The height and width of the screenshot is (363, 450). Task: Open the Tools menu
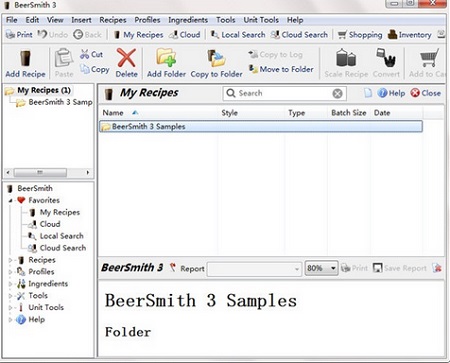[x=226, y=20]
